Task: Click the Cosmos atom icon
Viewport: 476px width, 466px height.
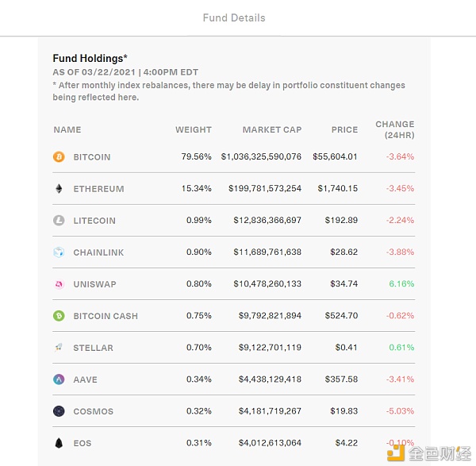Action: pyautogui.click(x=59, y=411)
